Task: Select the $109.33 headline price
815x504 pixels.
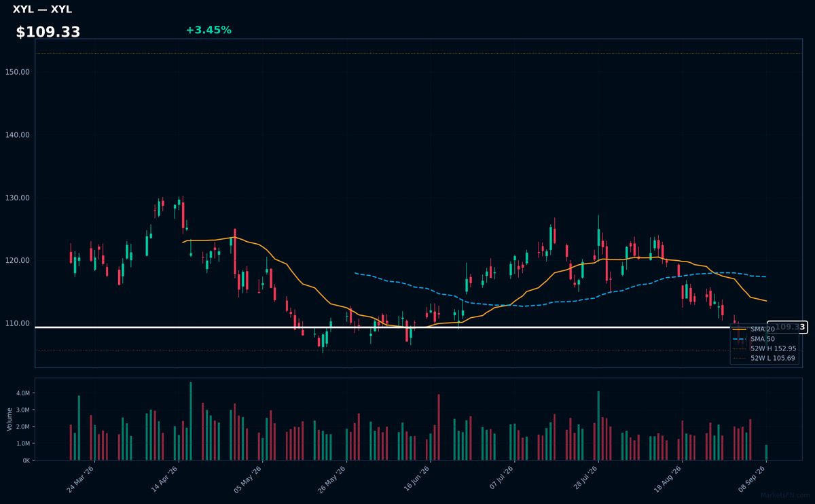Action: [x=48, y=32]
